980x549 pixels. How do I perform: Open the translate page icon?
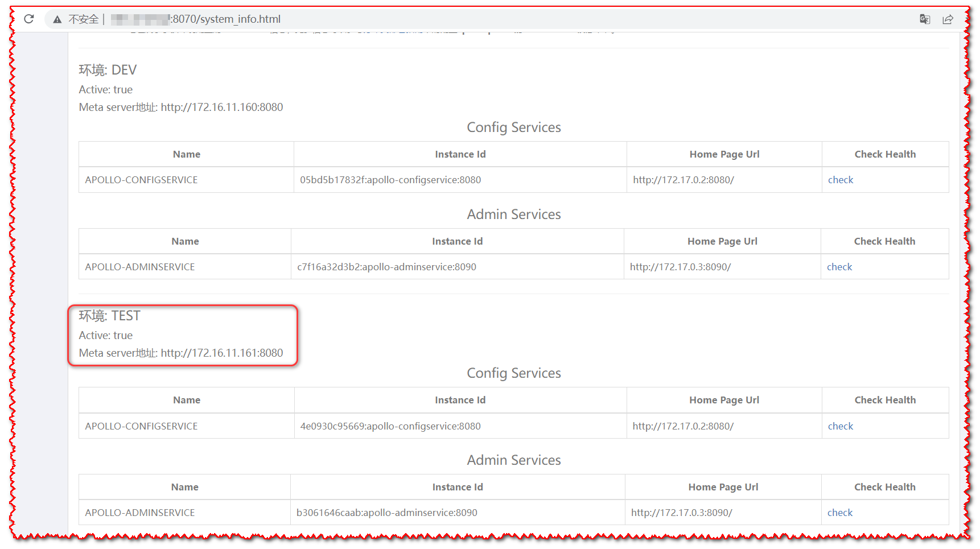tap(925, 19)
